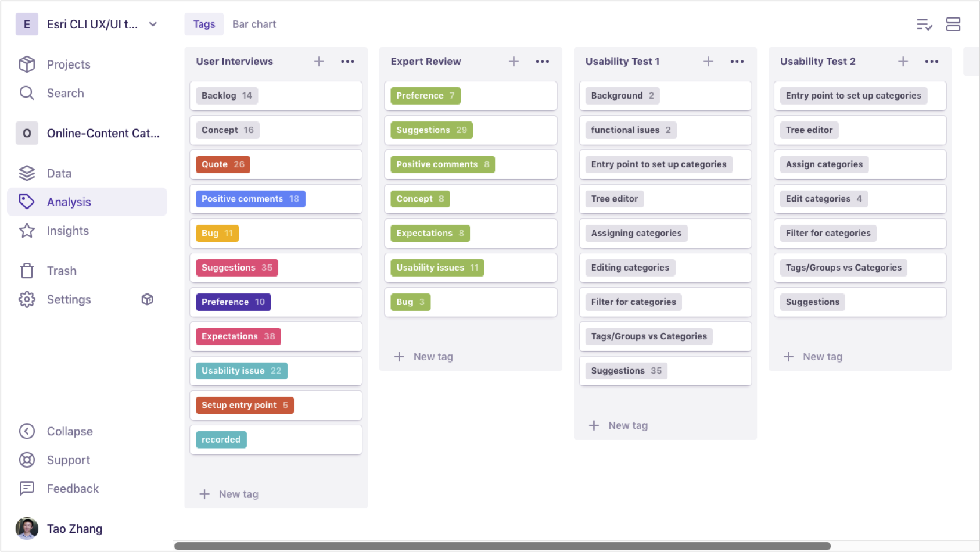Screen dimensions: 980x552
Task: Open Tao Zhang's profile avatar
Action: [27, 528]
